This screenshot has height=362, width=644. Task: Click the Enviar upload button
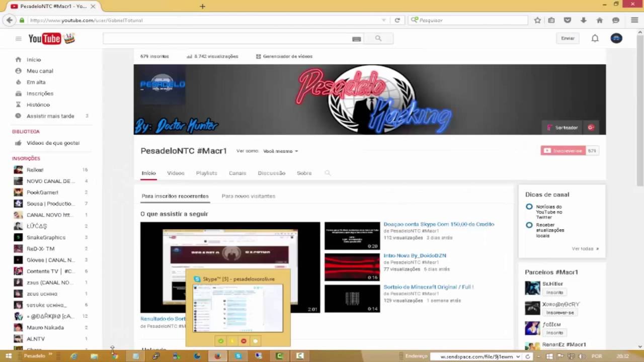(568, 38)
